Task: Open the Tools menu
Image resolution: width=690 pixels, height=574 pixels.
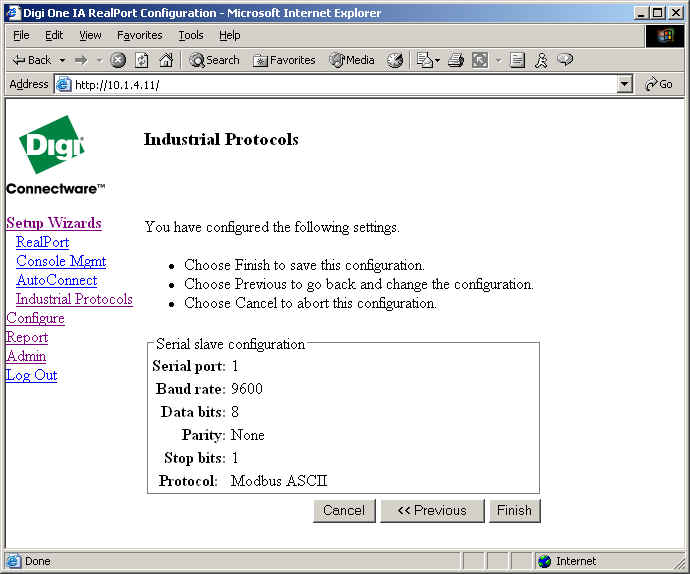Action: coord(190,35)
